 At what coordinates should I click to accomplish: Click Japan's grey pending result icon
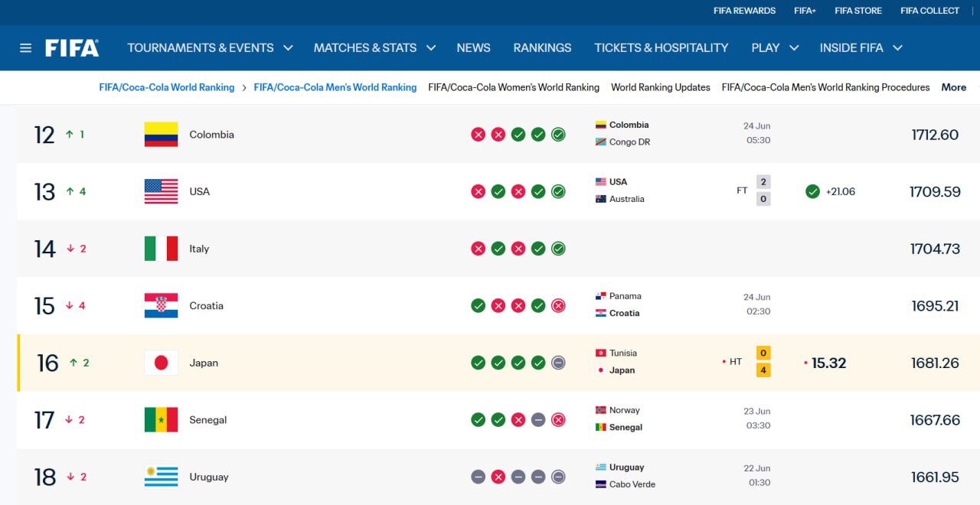pyautogui.click(x=558, y=363)
